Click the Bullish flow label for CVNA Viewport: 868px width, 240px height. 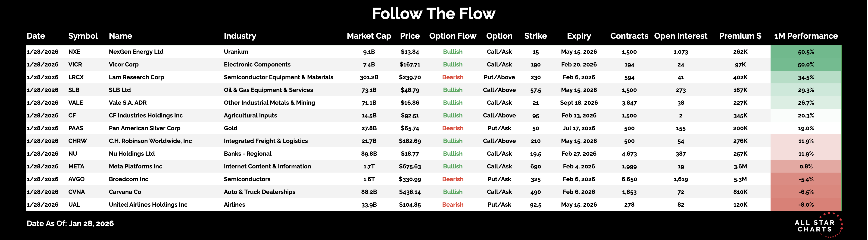click(453, 192)
